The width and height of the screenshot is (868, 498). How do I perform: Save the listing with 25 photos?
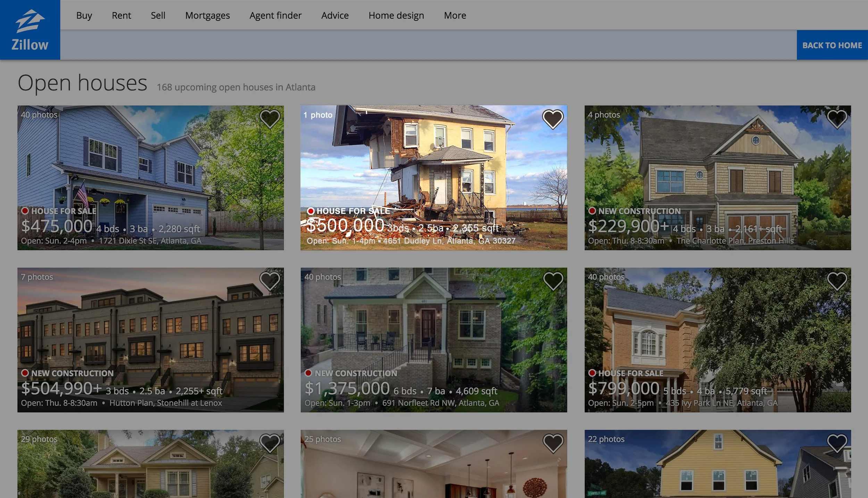coord(553,443)
